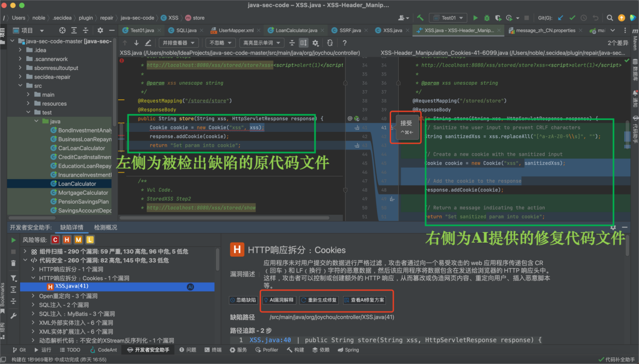The height and width of the screenshot is (364, 639).
Task: Open filter funnel in security panel
Action: (14, 278)
